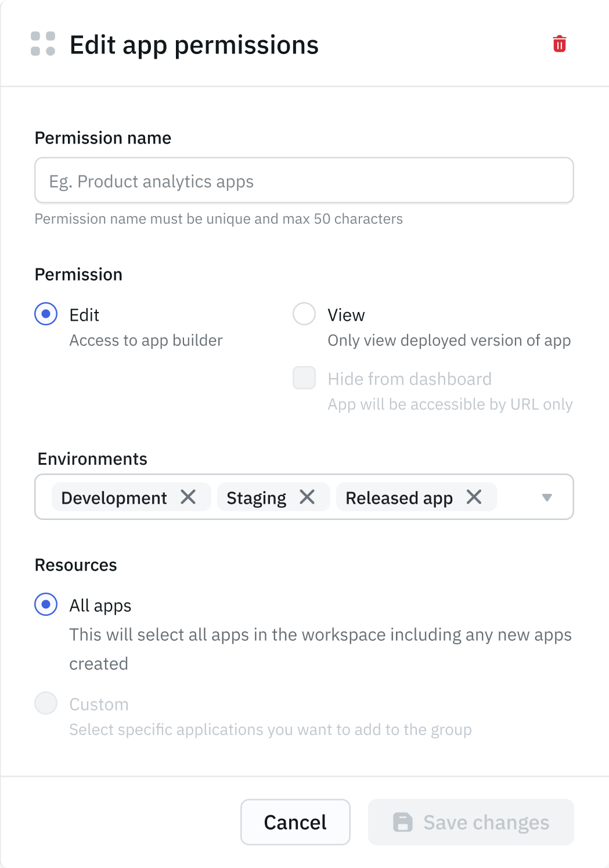Select the Custom resources option
This screenshot has width=609, height=868.
(45, 703)
